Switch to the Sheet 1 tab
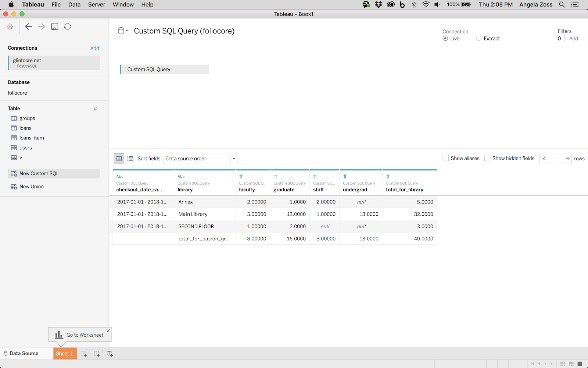 tap(65, 354)
